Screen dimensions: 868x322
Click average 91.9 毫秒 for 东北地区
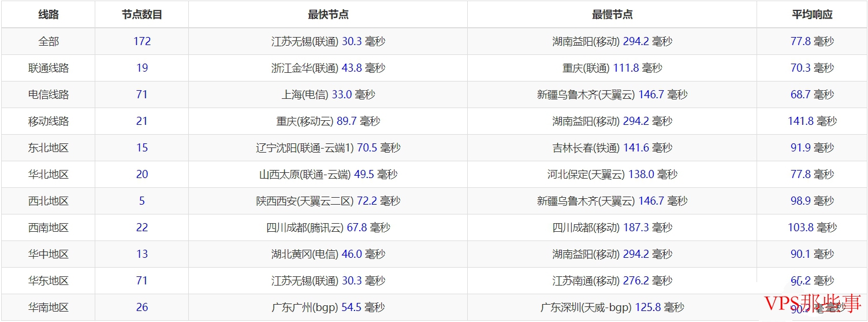point(812,148)
